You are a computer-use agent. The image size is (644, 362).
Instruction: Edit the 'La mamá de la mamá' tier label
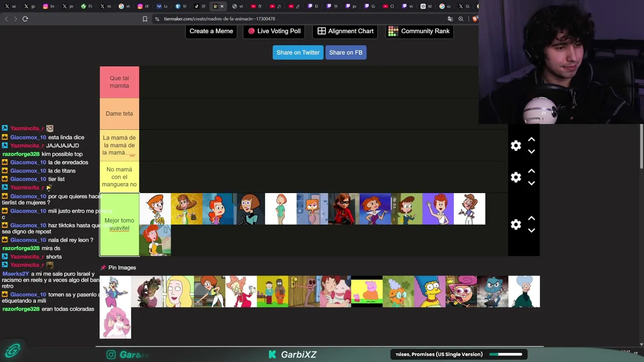[x=119, y=145]
